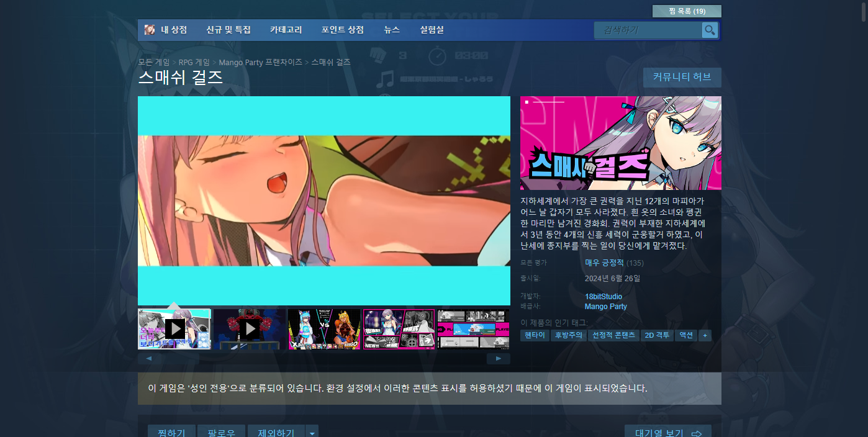Follow the 모든 게임 breadcrumb link
This screenshot has height=437, width=868.
pyautogui.click(x=154, y=62)
